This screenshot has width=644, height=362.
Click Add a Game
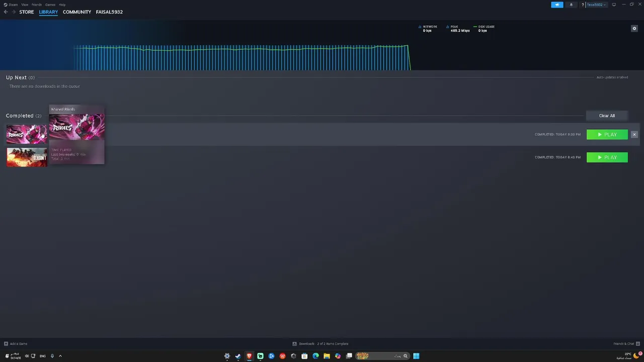point(16,344)
